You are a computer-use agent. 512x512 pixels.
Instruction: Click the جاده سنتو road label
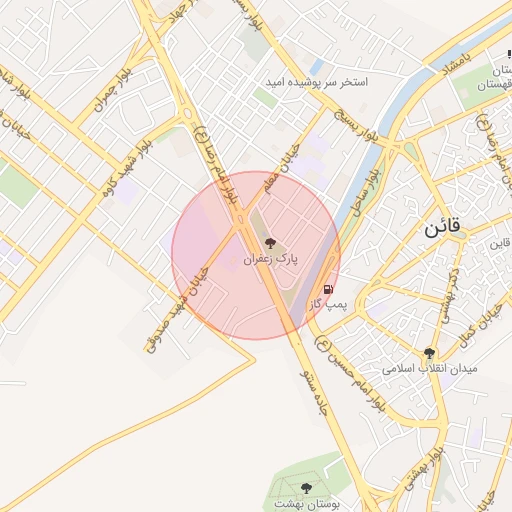[x=313, y=392]
